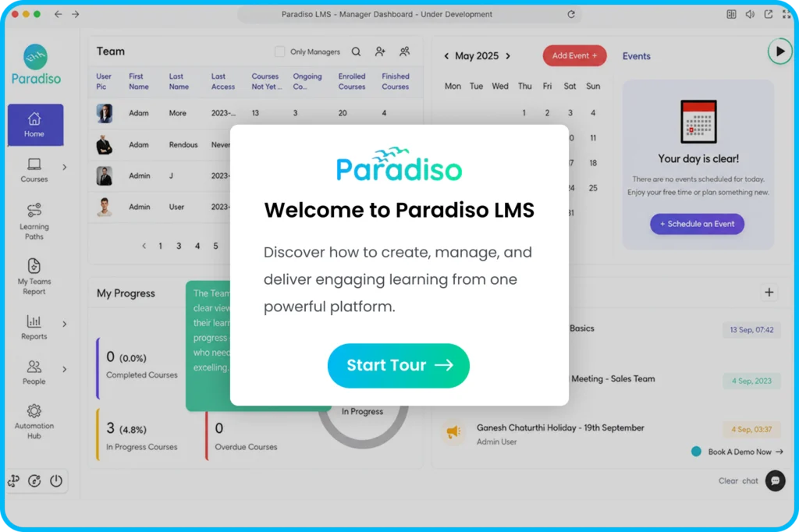This screenshot has width=799, height=532.
Task: Go back with the browser arrow
Action: point(58,14)
